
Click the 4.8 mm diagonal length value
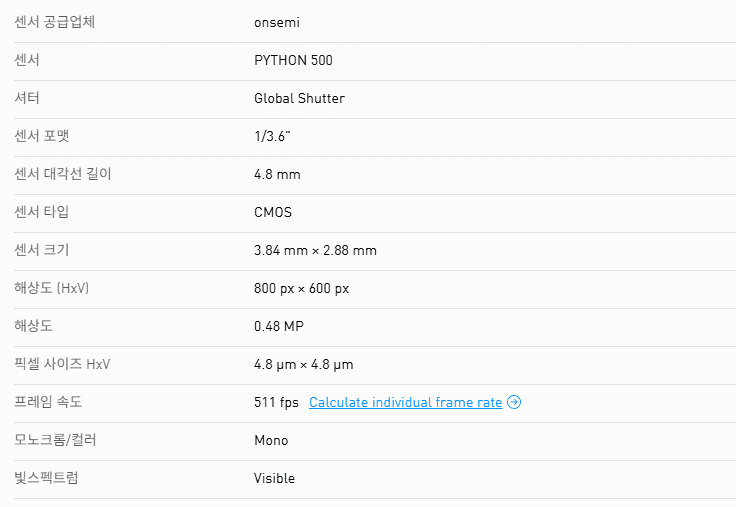click(277, 174)
